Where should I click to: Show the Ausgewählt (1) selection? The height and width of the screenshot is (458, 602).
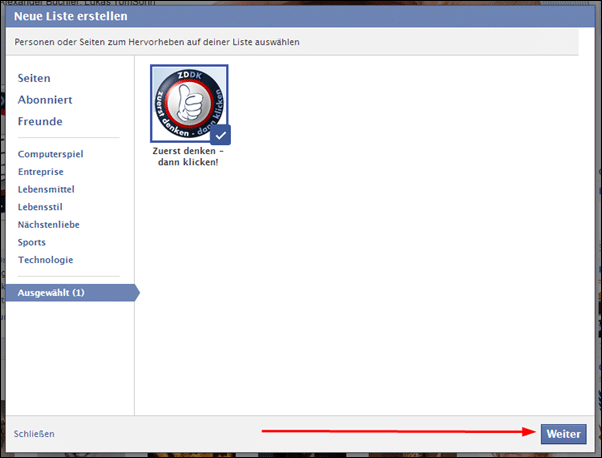tap(73, 293)
